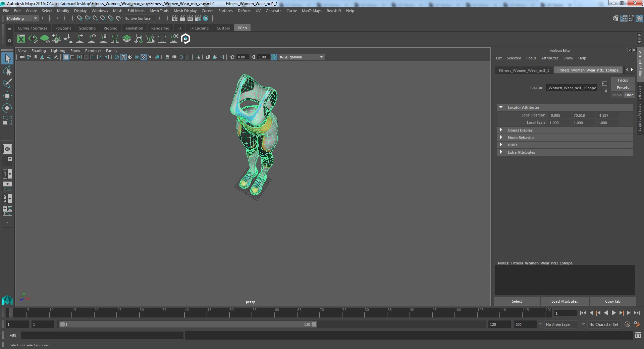This screenshot has width=644, height=349.
Task: Switch to the Rigging shelf tab
Action: point(110,28)
